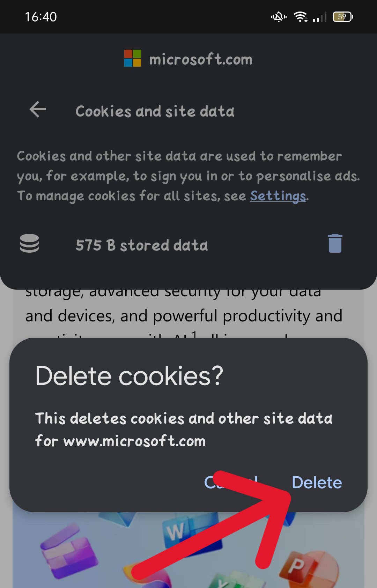
Task: Tap the Word app icon on the page
Action: [x=176, y=532]
